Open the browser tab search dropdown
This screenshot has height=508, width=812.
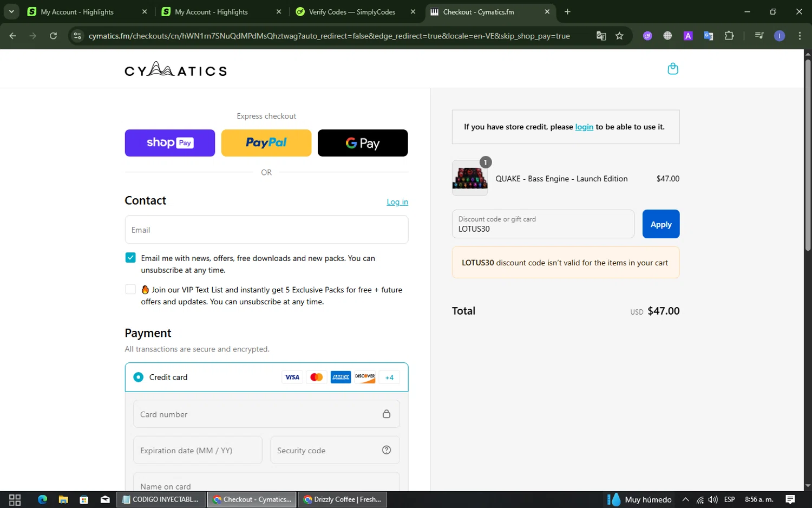tap(11, 11)
